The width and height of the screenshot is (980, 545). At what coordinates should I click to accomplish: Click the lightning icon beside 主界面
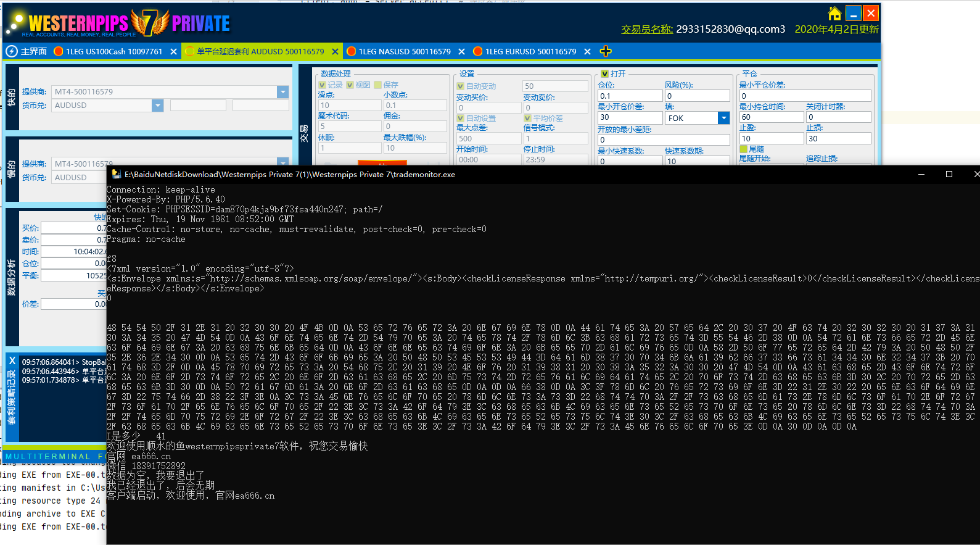pyautogui.click(x=12, y=51)
